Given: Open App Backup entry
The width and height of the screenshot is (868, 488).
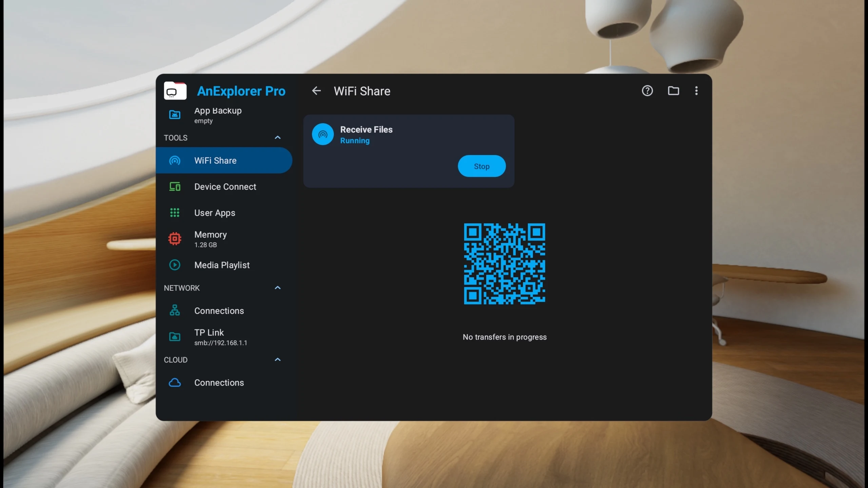Looking at the screenshot, I should pos(224,116).
